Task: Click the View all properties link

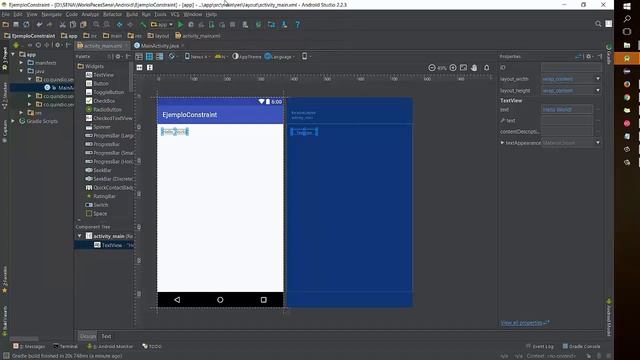Action: coord(524,323)
